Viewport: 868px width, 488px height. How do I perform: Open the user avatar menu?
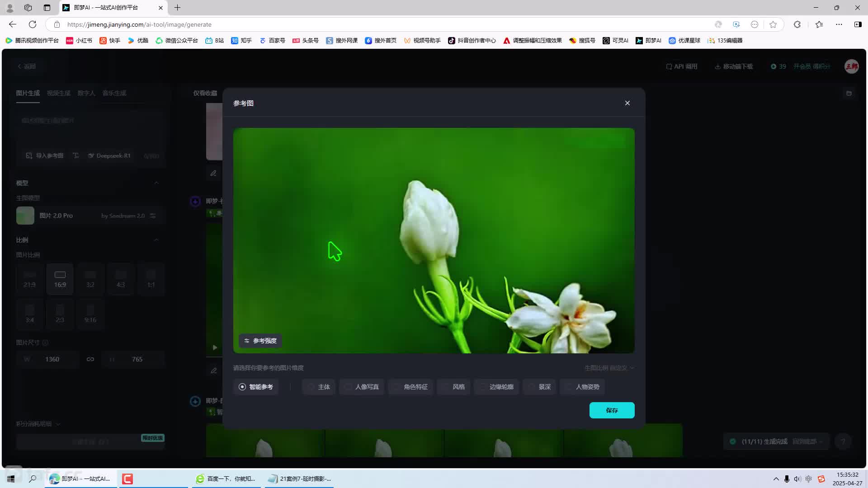[x=852, y=66]
